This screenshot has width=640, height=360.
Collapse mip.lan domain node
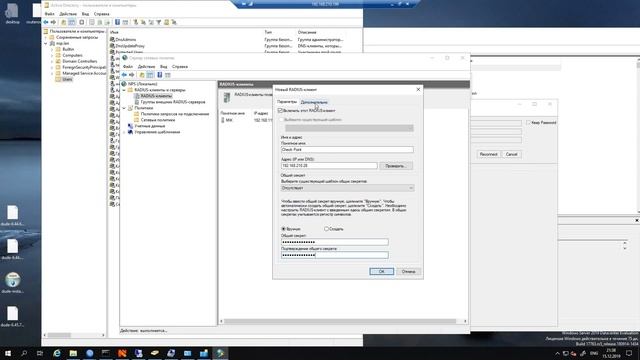46,43
